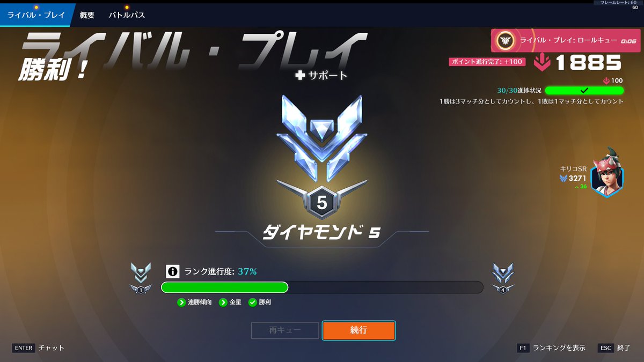The width and height of the screenshot is (644, 362).
Task: Click the rank progress info icon
Action: pos(172,271)
